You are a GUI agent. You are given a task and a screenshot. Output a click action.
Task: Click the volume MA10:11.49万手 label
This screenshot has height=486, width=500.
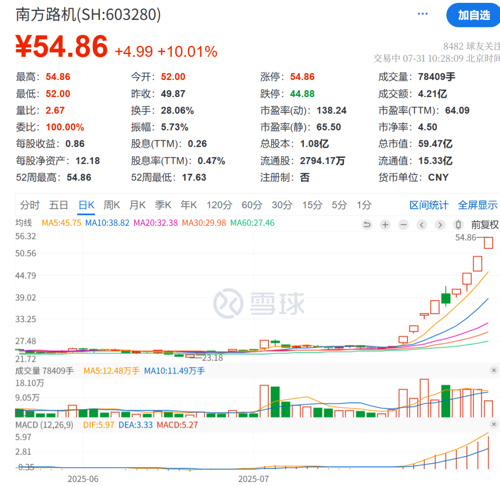pos(174,371)
